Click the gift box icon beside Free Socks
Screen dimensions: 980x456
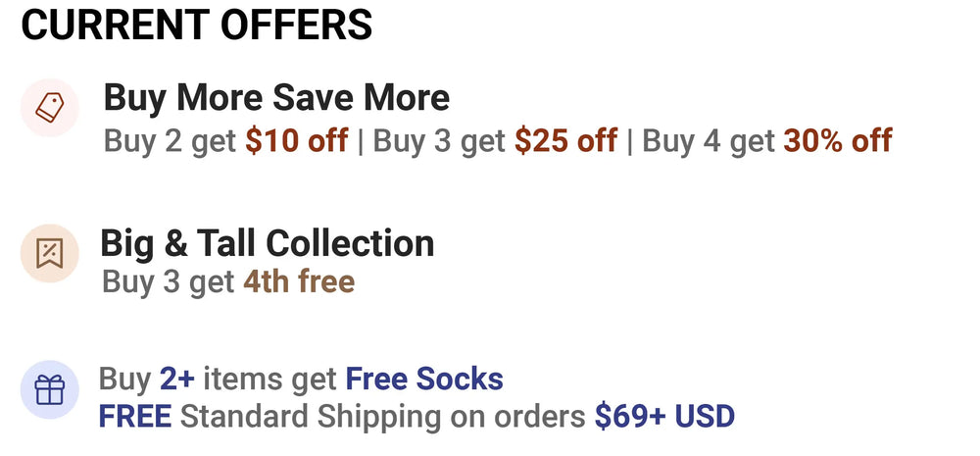[49, 389]
